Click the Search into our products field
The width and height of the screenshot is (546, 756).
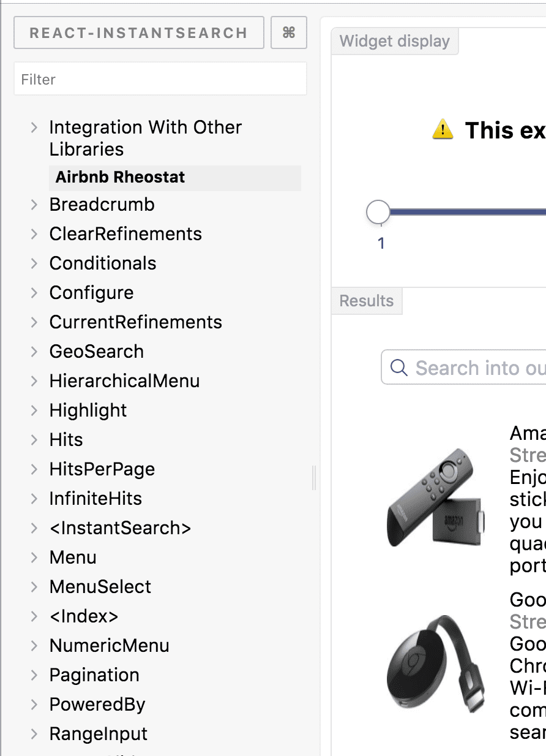463,368
